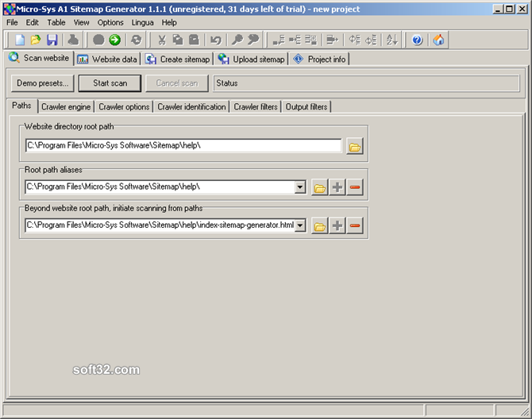Image resolution: width=532 pixels, height=419 pixels.
Task: Click the Undo arrow icon
Action: click(215, 40)
